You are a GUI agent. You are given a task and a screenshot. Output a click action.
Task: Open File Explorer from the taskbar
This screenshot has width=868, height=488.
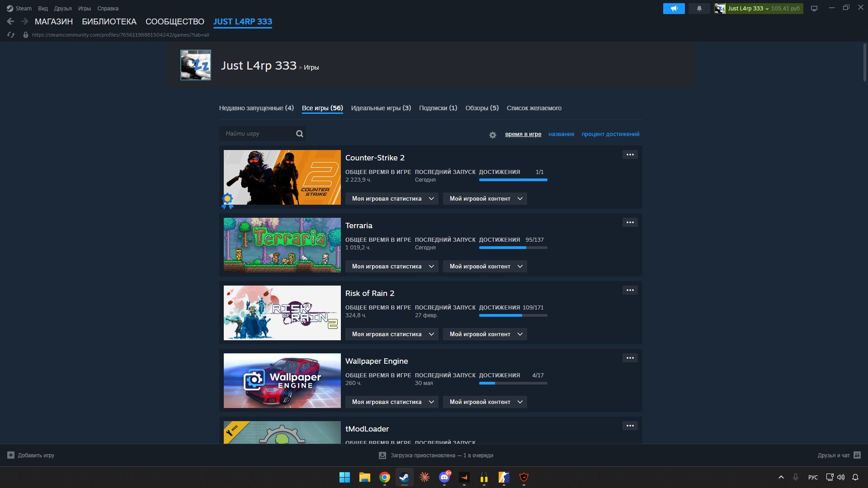coord(364,477)
